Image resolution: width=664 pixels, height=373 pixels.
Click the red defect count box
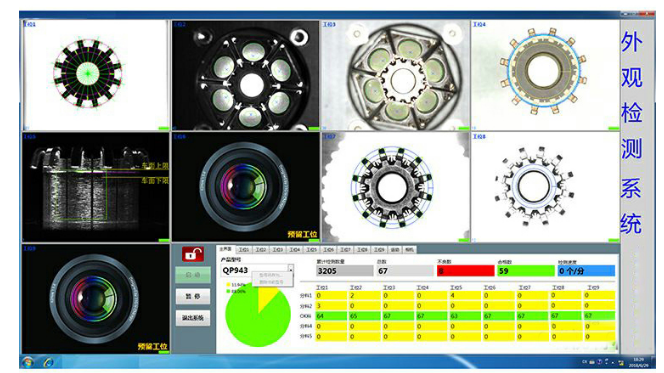tap(465, 271)
